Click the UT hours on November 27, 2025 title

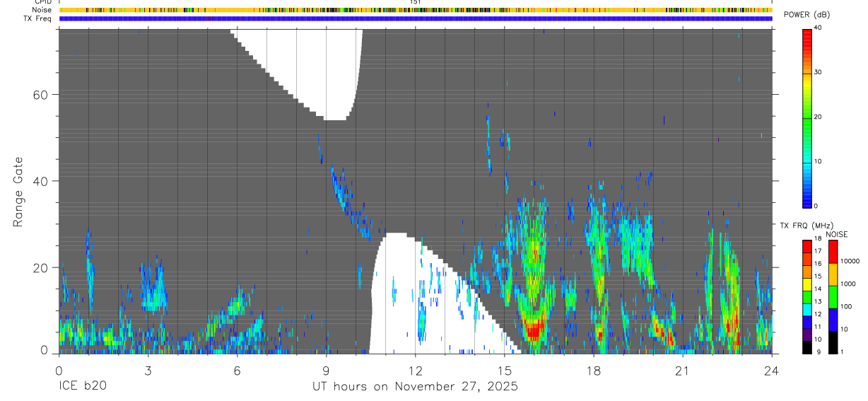click(416, 387)
